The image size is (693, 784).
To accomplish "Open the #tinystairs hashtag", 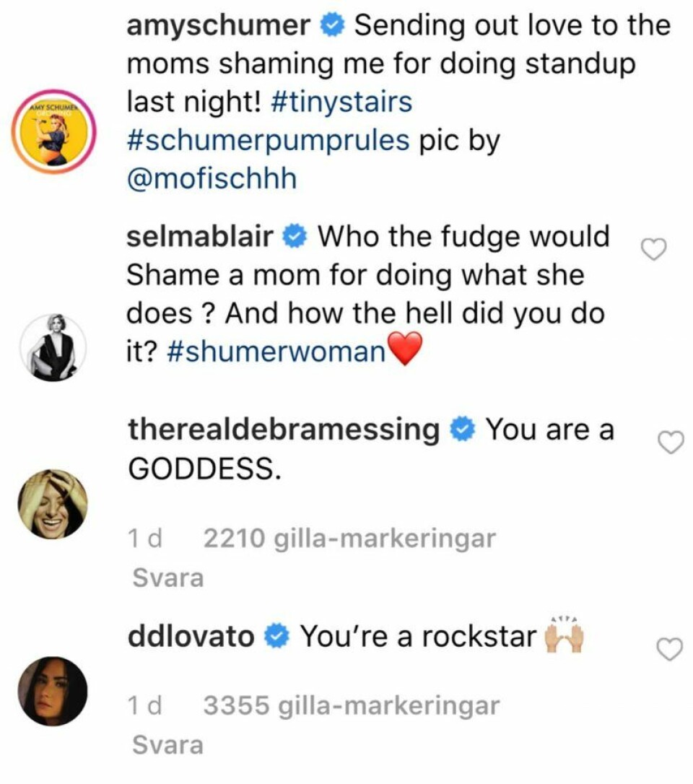I will click(x=341, y=102).
